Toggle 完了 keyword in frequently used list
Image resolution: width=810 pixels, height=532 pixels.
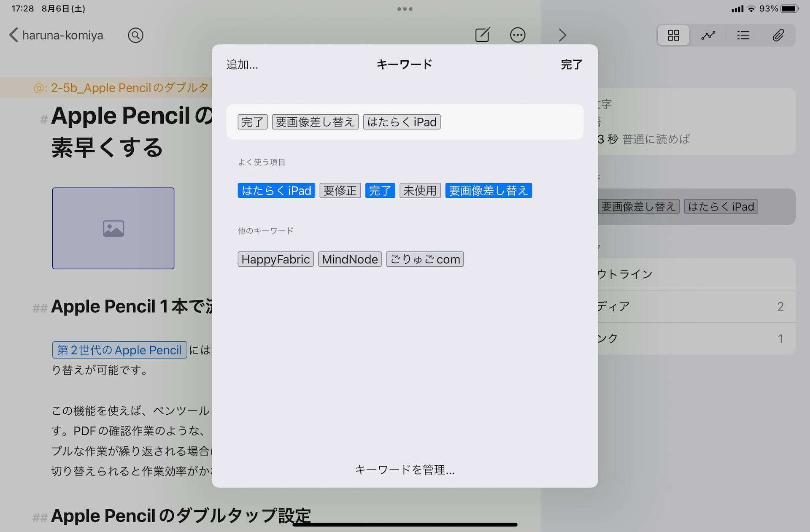pos(380,191)
